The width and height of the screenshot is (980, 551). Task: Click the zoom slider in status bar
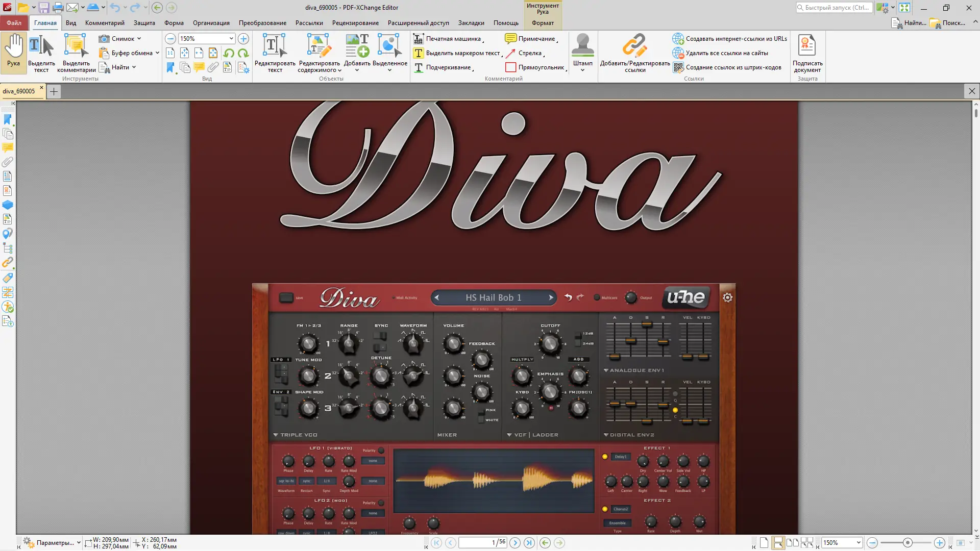tap(907, 543)
